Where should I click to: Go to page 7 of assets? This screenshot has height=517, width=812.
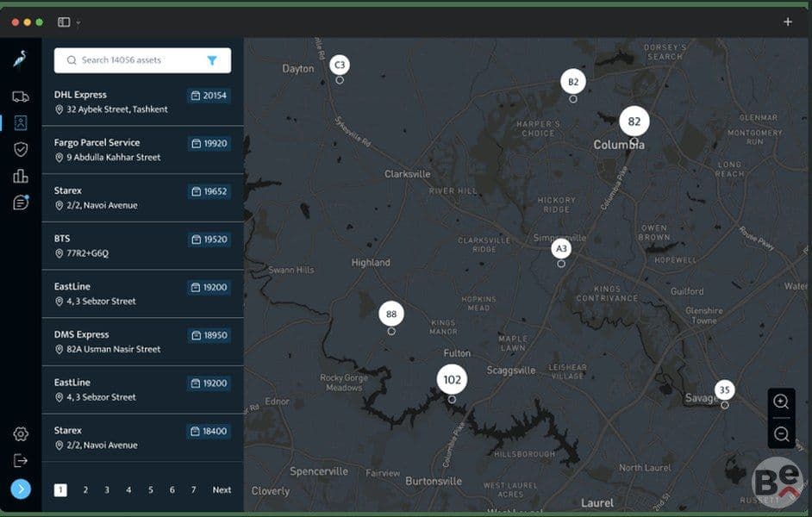[x=193, y=489]
